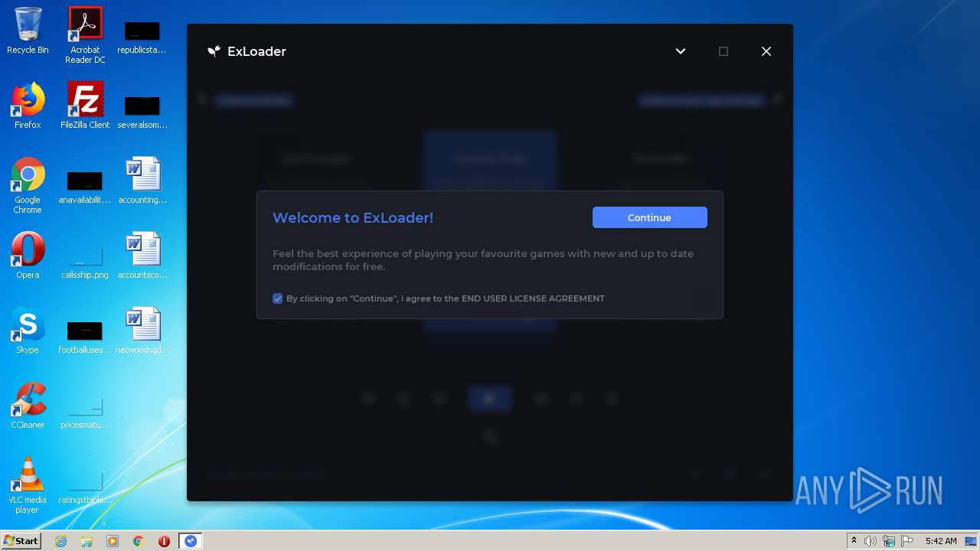Open Action Center flag icon
Image resolution: width=980 pixels, height=551 pixels.
[907, 541]
